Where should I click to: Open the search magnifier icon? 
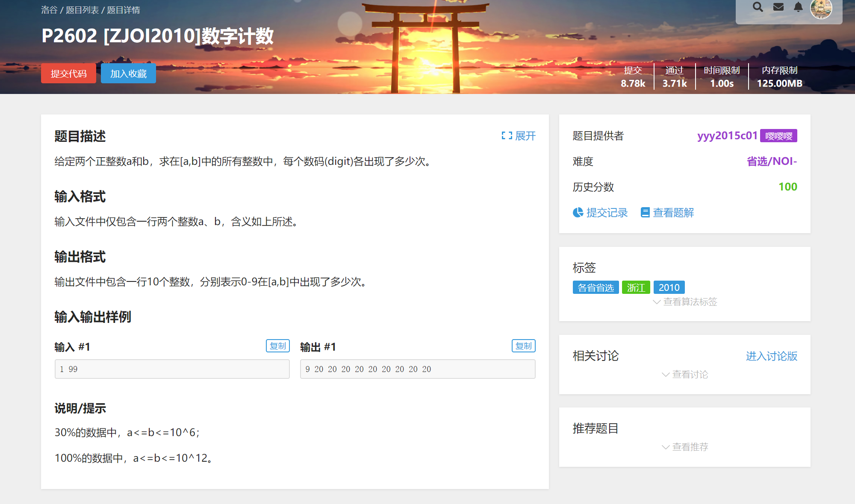(x=758, y=7)
